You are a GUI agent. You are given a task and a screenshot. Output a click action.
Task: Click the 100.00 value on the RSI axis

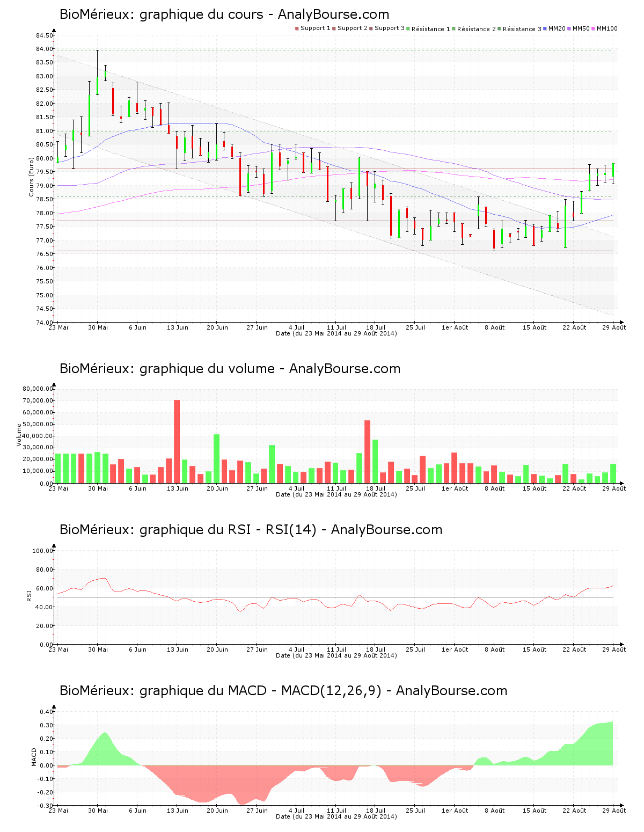(43, 551)
